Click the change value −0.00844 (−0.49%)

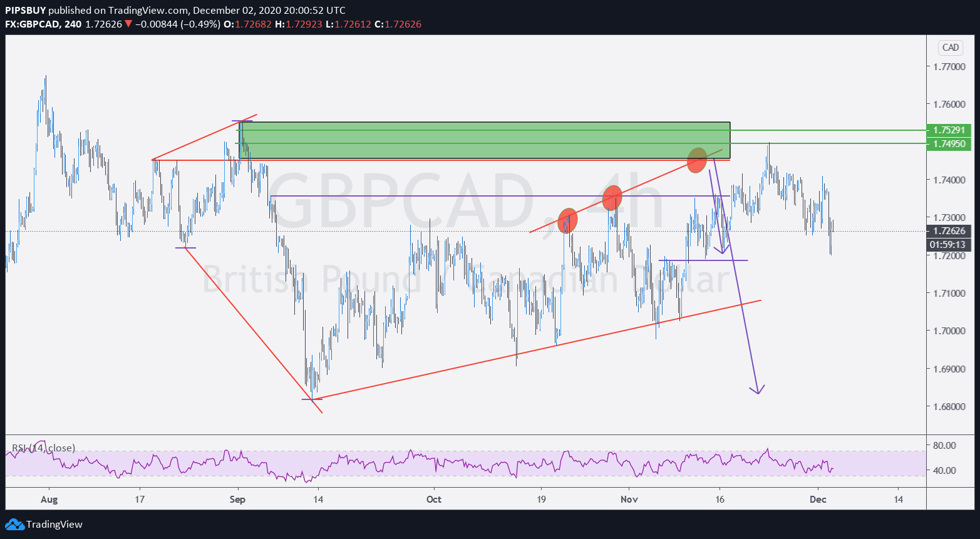177,24
